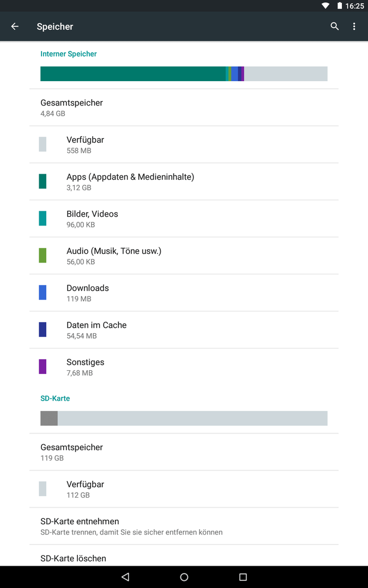Tap the back arrow in the Speicher header

pyautogui.click(x=15, y=26)
